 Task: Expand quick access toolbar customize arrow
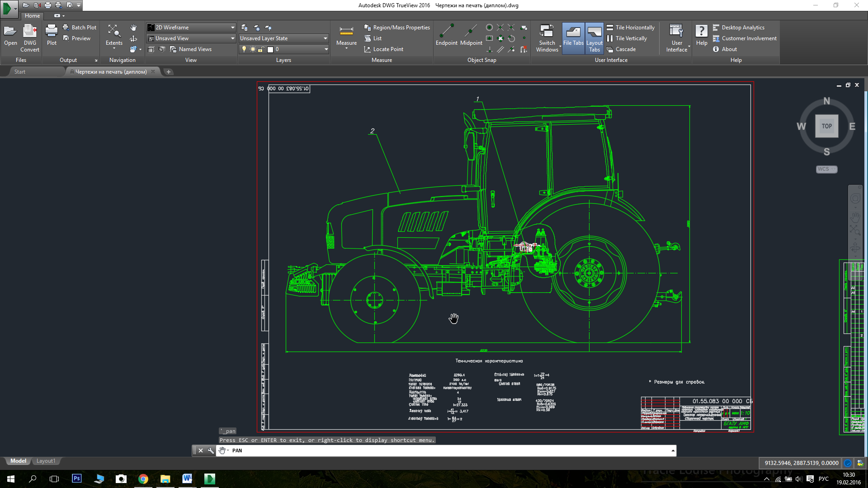79,5
